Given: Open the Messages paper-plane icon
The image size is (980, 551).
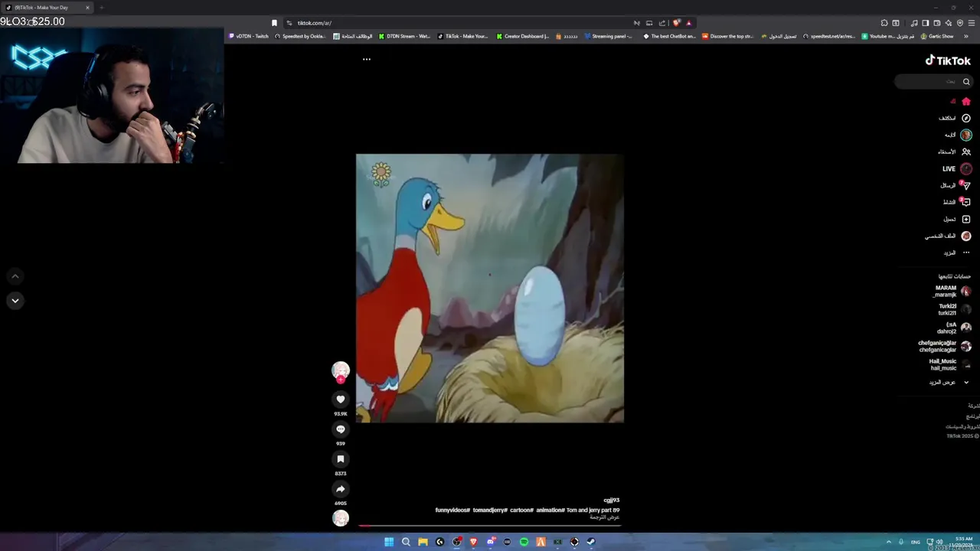Looking at the screenshot, I should 966,185.
